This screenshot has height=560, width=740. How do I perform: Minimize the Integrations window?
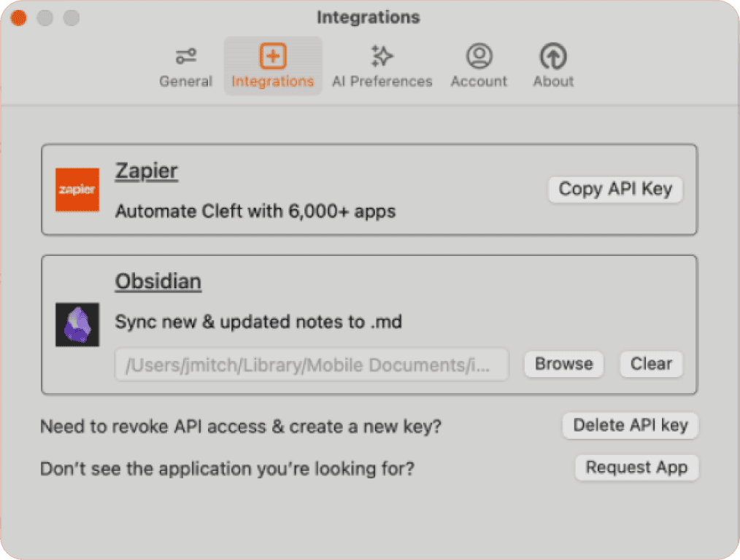click(x=45, y=18)
